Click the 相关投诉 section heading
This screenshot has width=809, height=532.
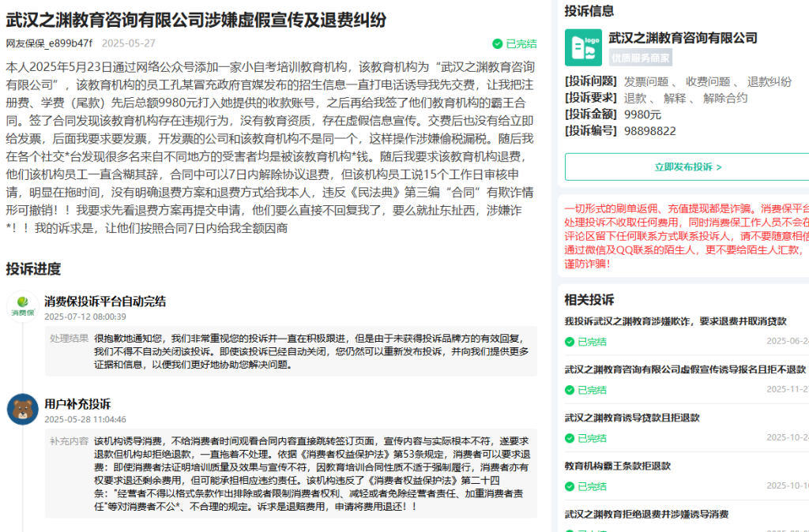coord(589,299)
